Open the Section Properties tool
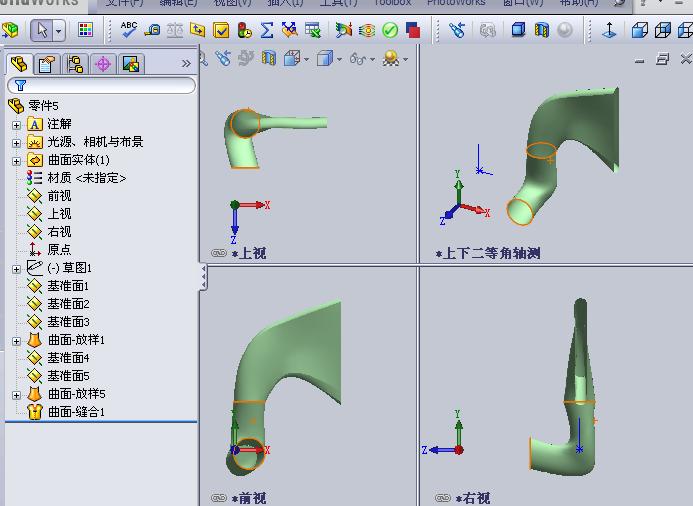Viewport: 693px width, 506px height. [x=198, y=30]
